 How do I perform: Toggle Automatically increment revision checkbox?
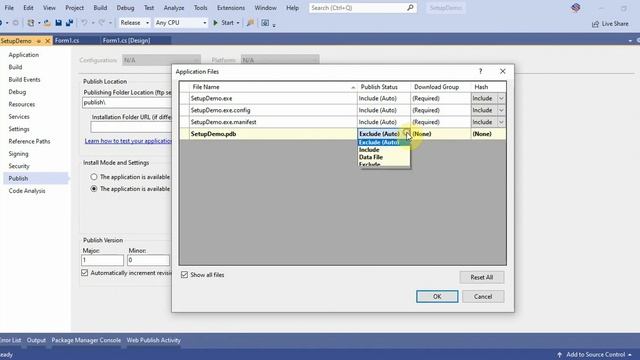84,272
